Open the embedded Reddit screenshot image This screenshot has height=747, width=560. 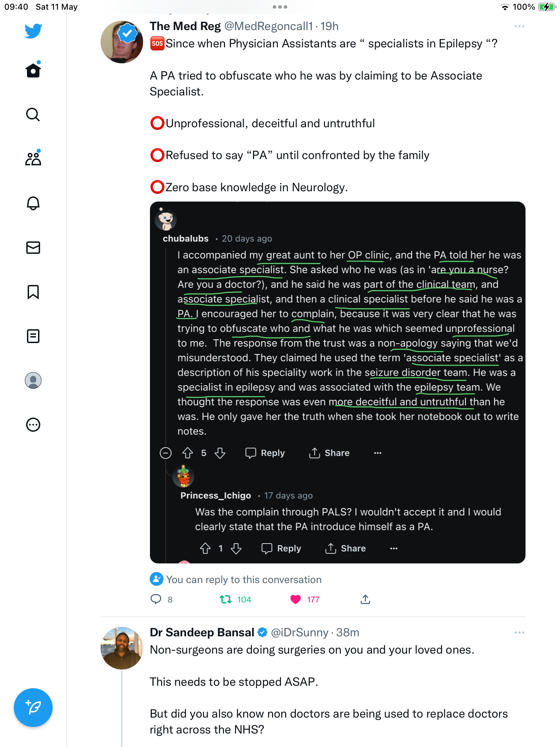tap(338, 382)
